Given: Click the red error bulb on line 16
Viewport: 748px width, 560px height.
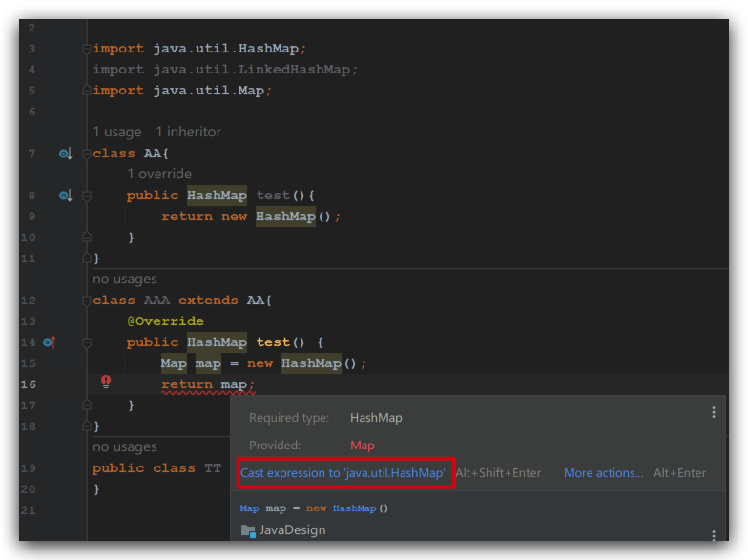Looking at the screenshot, I should [x=106, y=382].
